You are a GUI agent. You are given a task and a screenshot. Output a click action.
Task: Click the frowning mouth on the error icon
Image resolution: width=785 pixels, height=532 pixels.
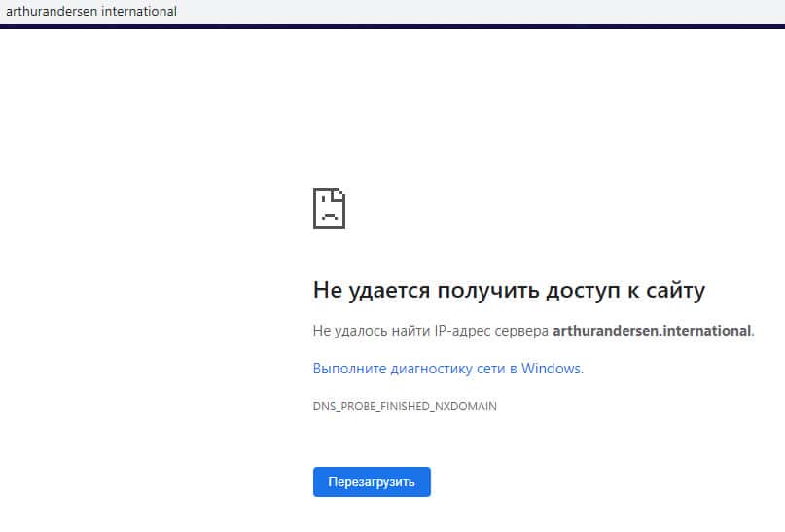point(329,216)
